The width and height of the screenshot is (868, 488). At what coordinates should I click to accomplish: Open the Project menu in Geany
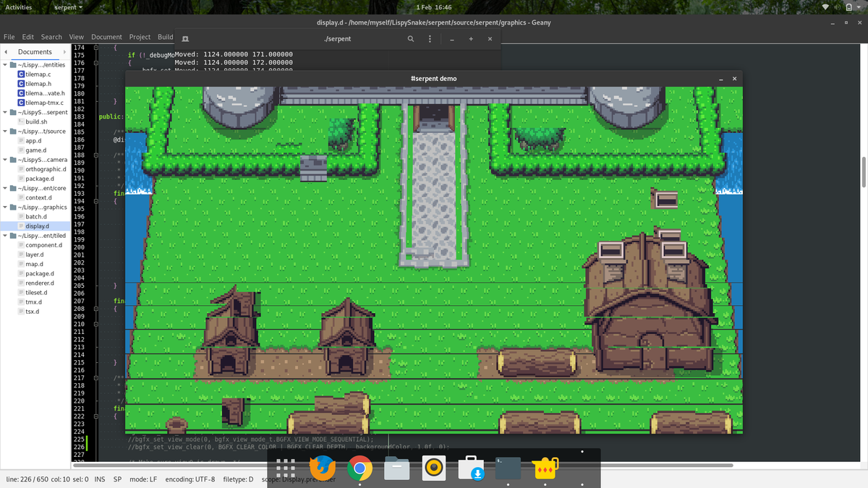tap(140, 37)
